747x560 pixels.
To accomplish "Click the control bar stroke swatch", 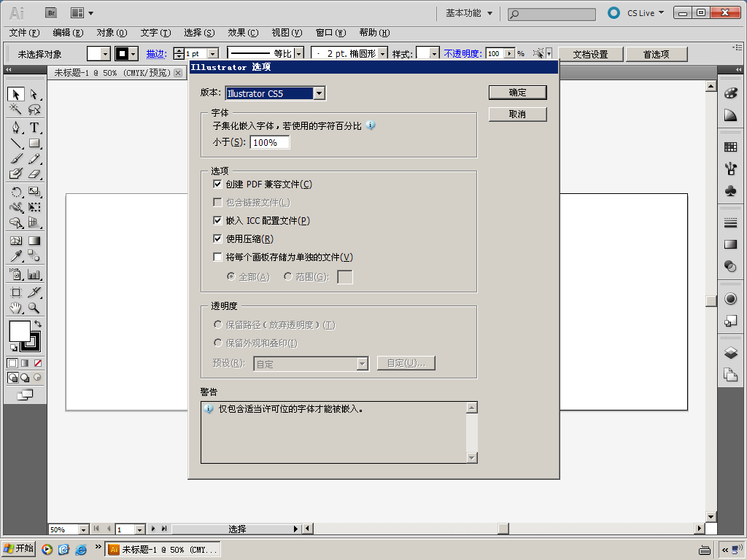I will (122, 54).
